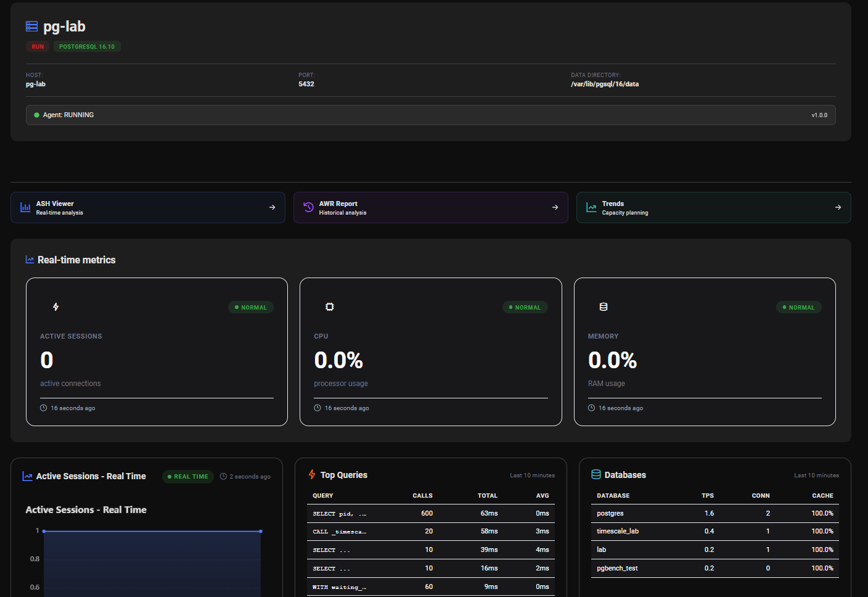
Task: Select the lab database row
Action: point(715,550)
